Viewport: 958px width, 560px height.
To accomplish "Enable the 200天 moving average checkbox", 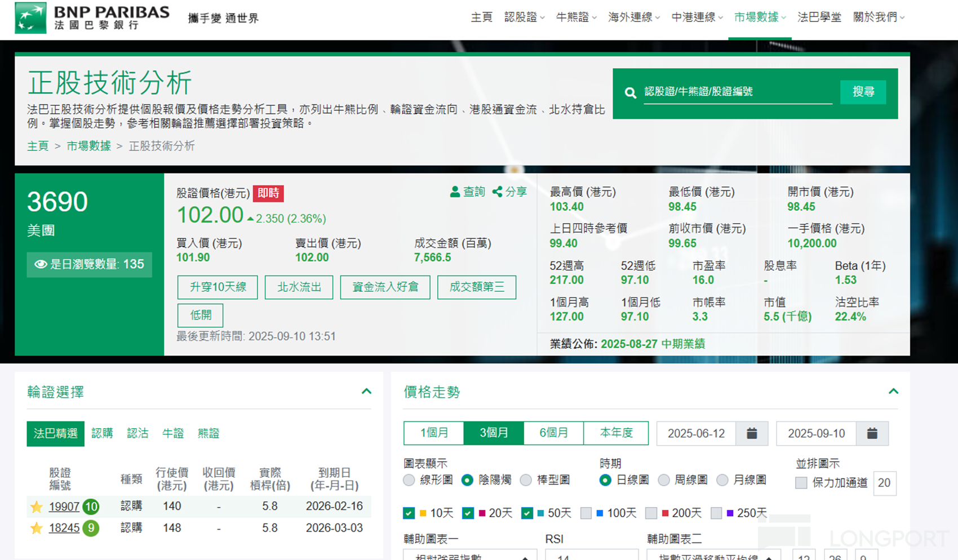I will (x=651, y=513).
